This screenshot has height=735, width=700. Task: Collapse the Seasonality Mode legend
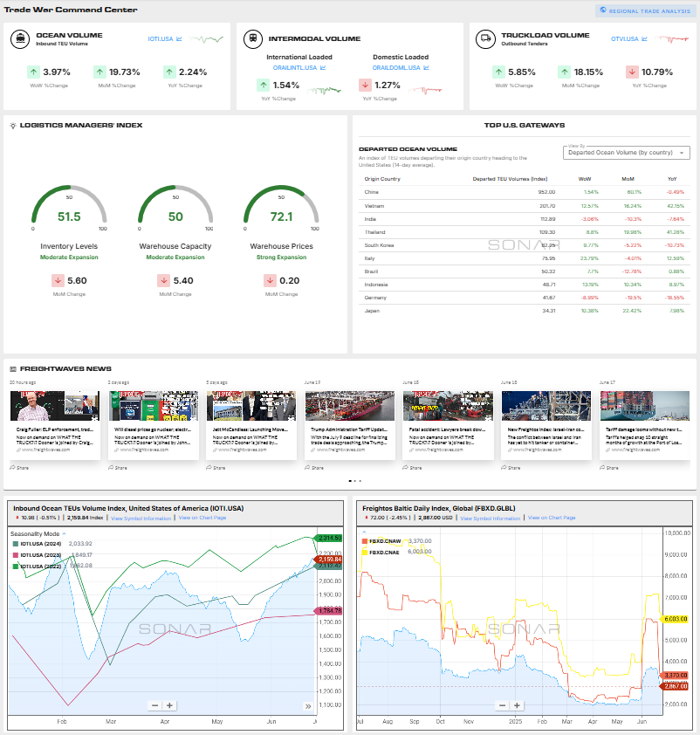point(65,534)
